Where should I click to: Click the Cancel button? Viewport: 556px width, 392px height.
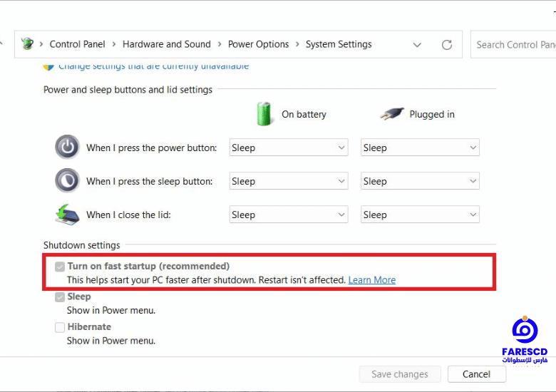click(476, 374)
